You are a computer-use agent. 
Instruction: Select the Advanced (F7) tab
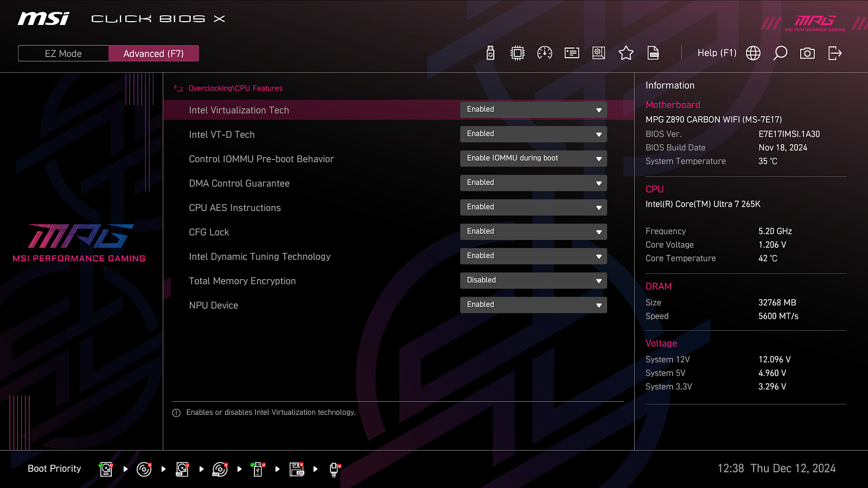tap(154, 54)
